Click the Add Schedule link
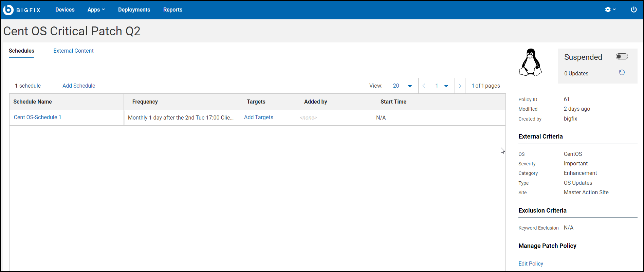The image size is (644, 272). (79, 86)
